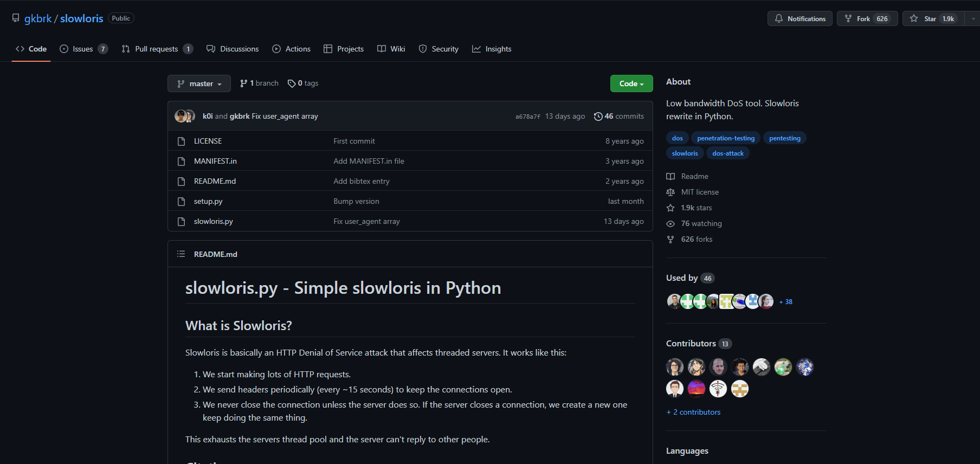Viewport: 980px width, 464px height.
Task: Go to the Discussions tab
Action: (x=233, y=49)
